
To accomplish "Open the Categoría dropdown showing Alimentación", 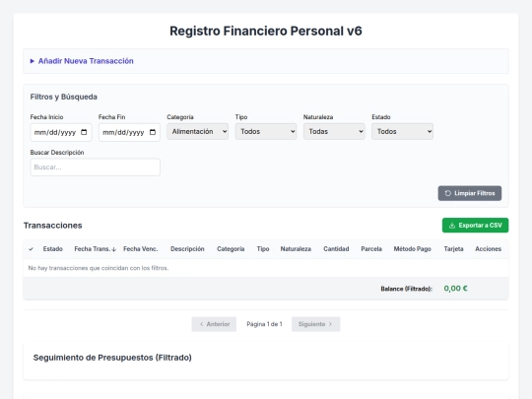I will 197,132.
